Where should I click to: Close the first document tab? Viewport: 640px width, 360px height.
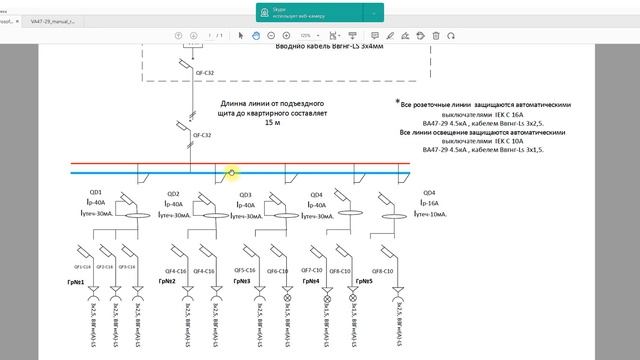pyautogui.click(x=17, y=21)
